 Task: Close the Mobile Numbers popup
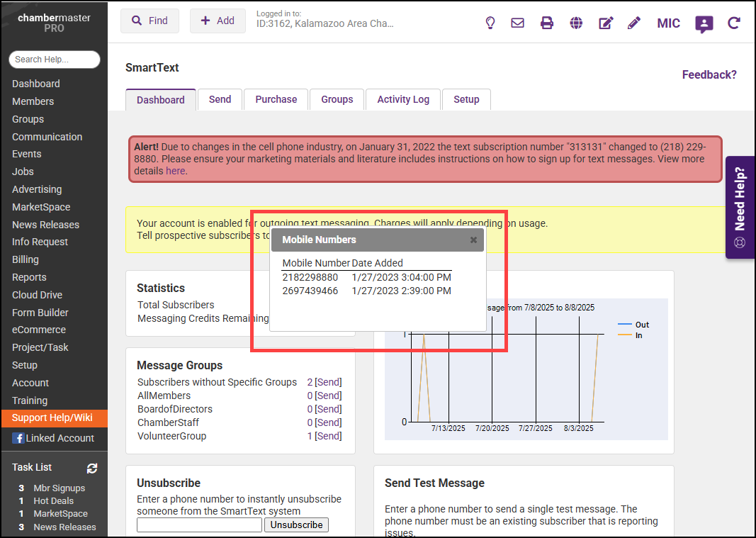click(473, 240)
